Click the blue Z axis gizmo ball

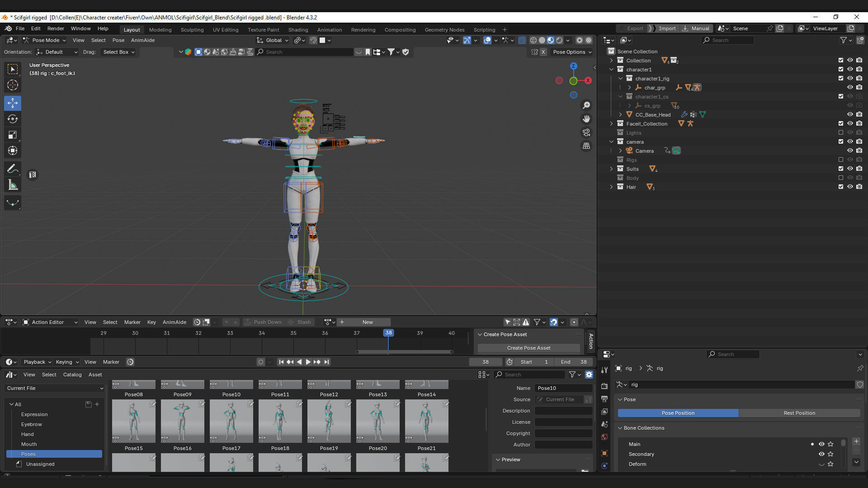[573, 66]
